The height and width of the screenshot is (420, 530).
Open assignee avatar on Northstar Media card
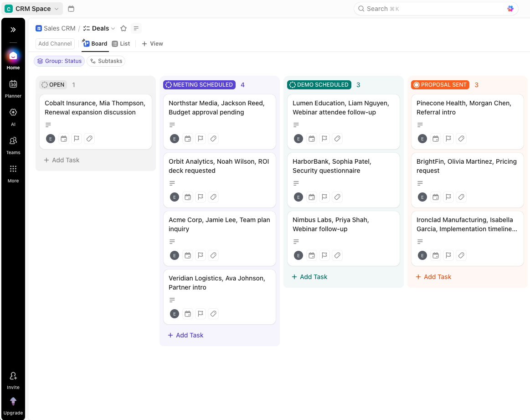point(175,139)
